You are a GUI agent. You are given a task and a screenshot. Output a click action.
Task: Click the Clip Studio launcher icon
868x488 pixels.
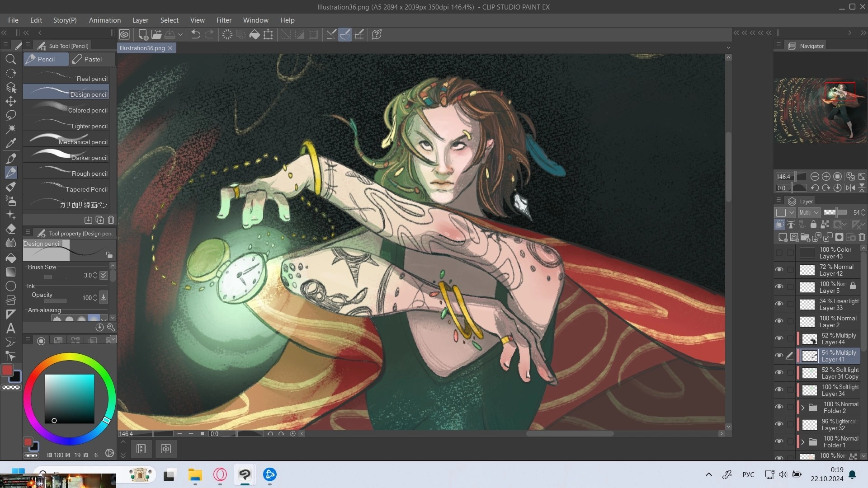click(x=124, y=34)
